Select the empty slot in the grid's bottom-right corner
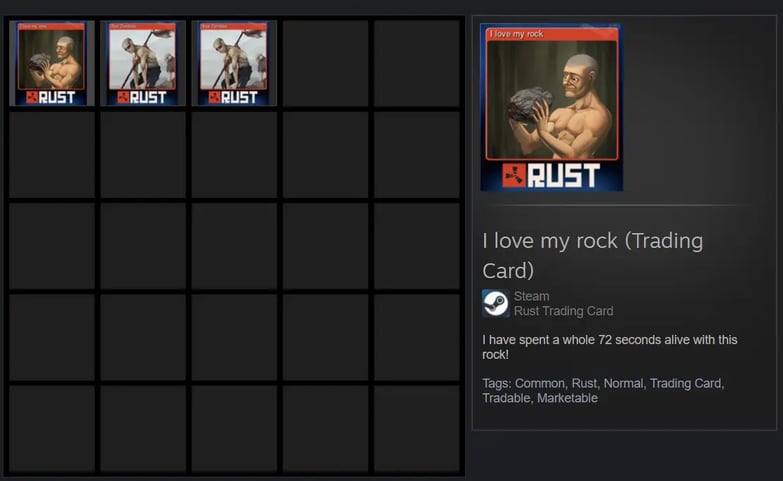 [417, 429]
